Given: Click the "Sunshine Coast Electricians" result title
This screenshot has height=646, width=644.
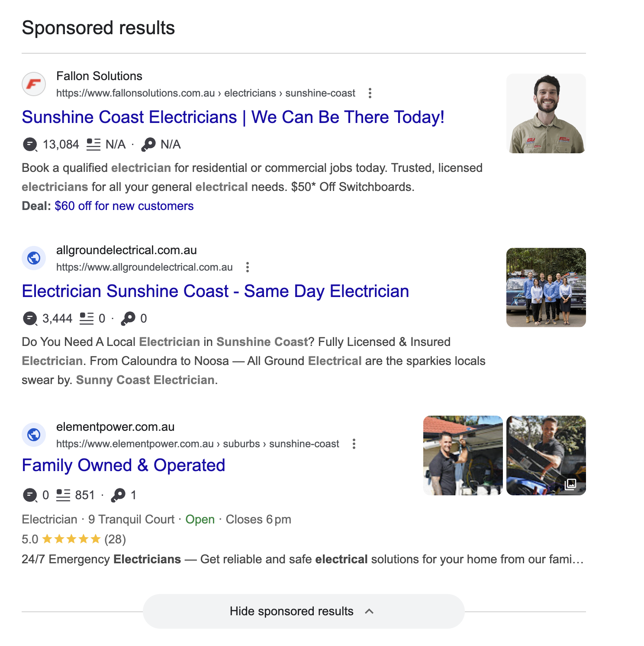Looking at the screenshot, I should click(234, 117).
